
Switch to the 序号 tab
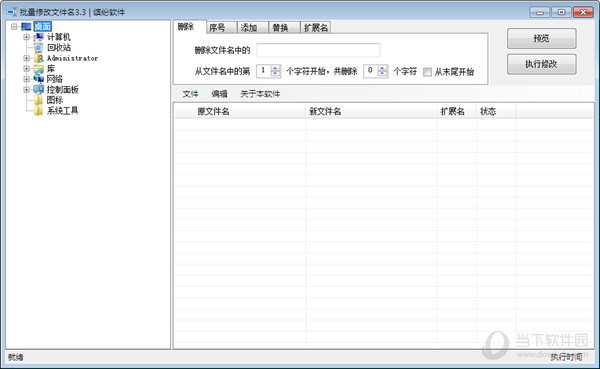221,28
